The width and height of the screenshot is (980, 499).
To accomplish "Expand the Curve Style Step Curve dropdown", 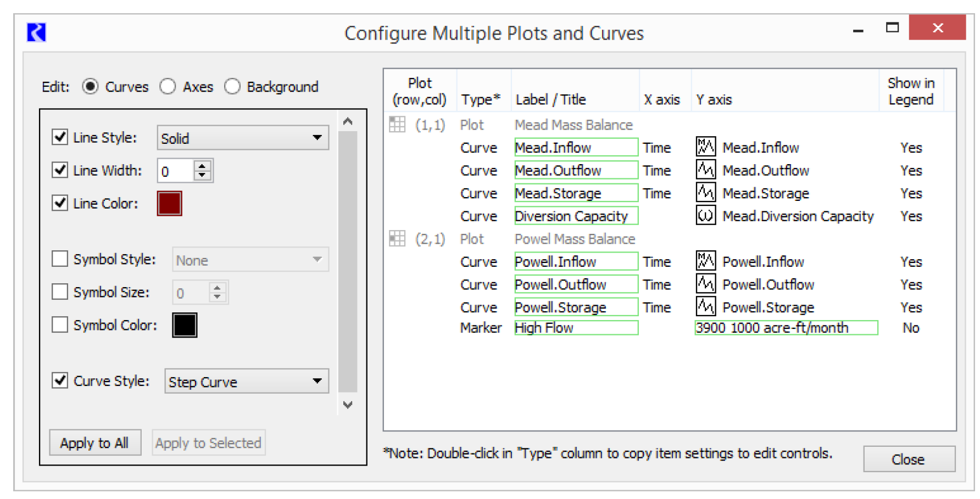I will (x=247, y=382).
